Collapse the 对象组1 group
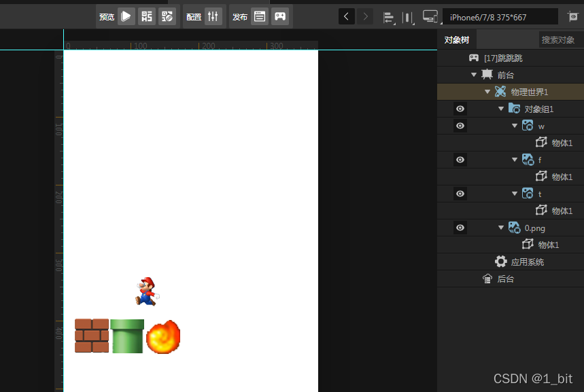584x392 pixels. pos(501,109)
